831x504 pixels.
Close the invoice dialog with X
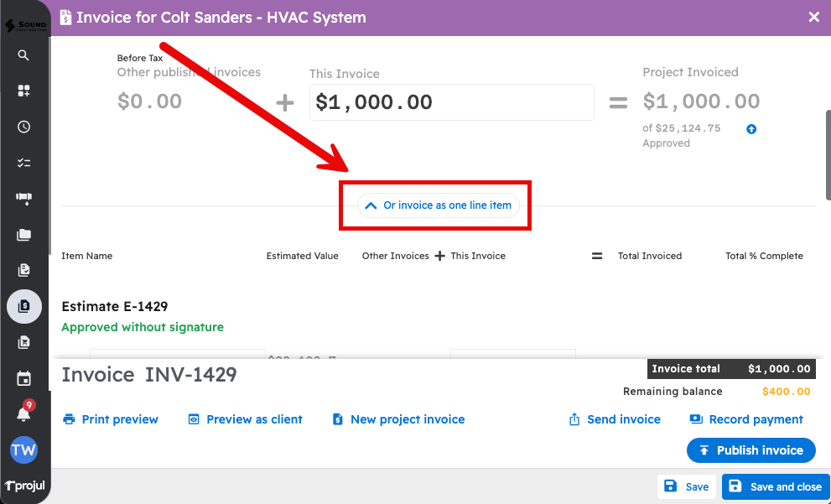(813, 17)
